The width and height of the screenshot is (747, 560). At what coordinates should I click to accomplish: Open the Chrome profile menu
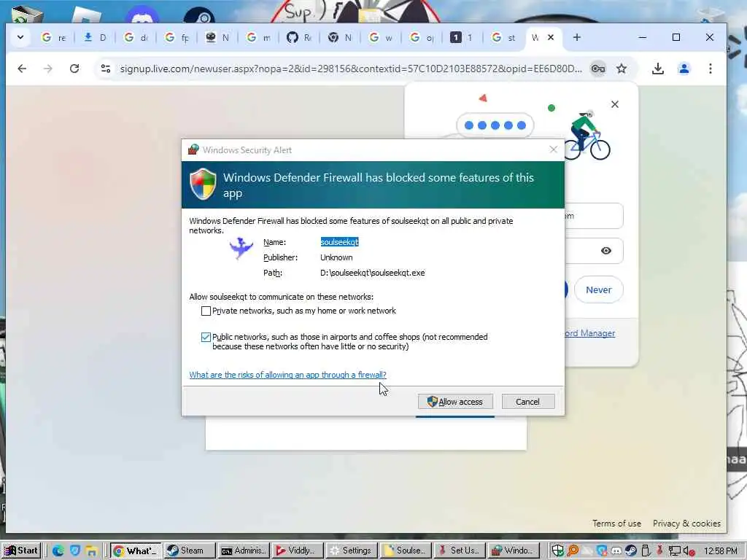coord(684,69)
